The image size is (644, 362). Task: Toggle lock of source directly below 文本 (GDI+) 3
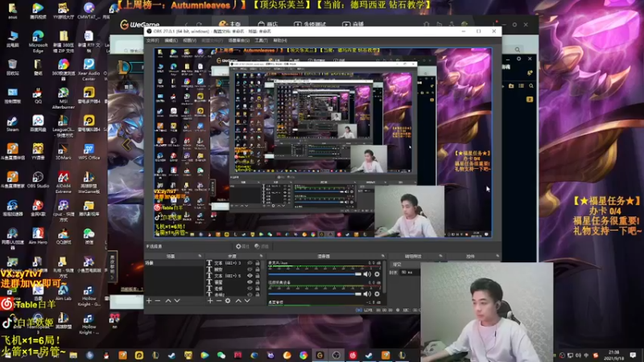coord(258,269)
